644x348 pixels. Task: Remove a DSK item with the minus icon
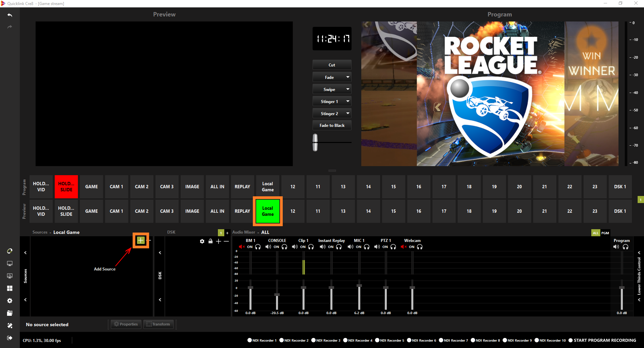point(226,241)
